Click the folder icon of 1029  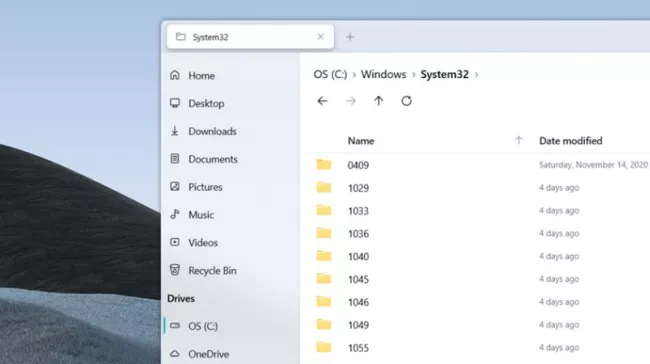(324, 187)
